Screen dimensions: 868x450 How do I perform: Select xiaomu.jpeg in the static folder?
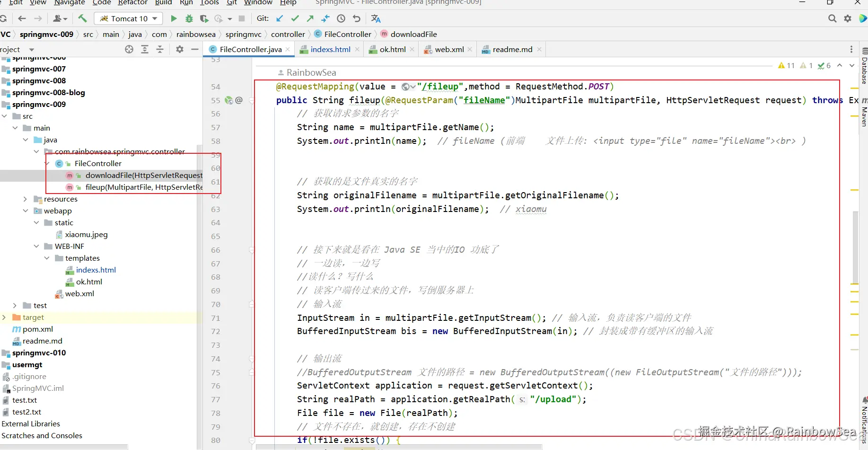pos(86,234)
